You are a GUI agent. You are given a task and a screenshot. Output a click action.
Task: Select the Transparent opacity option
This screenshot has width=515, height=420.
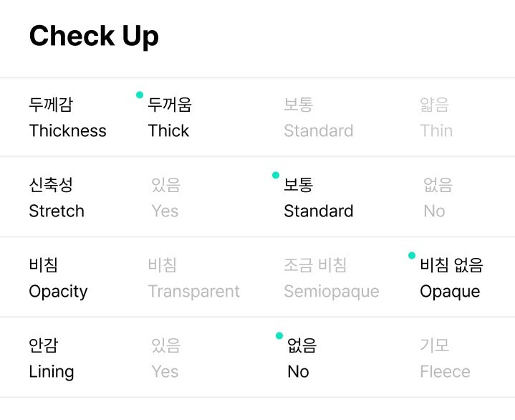click(193, 279)
